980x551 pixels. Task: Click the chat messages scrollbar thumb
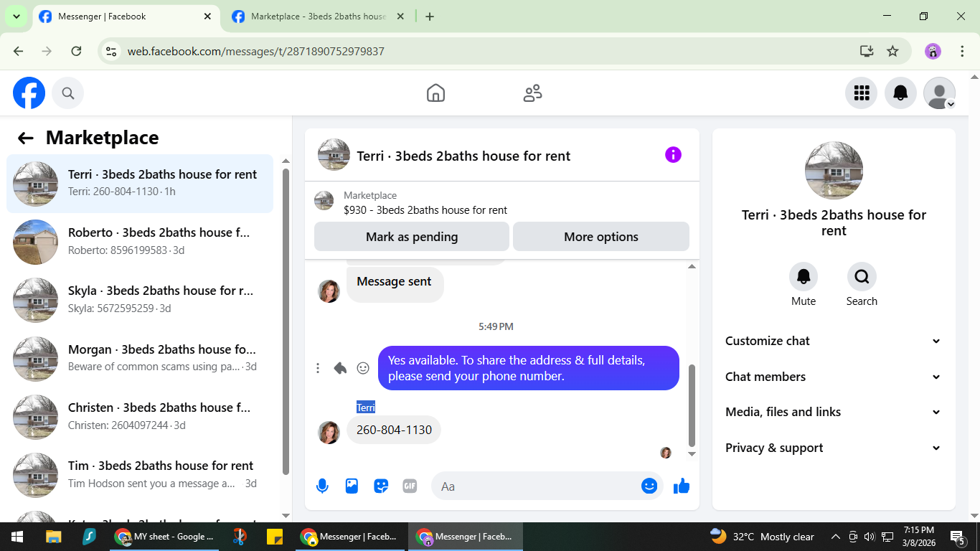(x=692, y=405)
